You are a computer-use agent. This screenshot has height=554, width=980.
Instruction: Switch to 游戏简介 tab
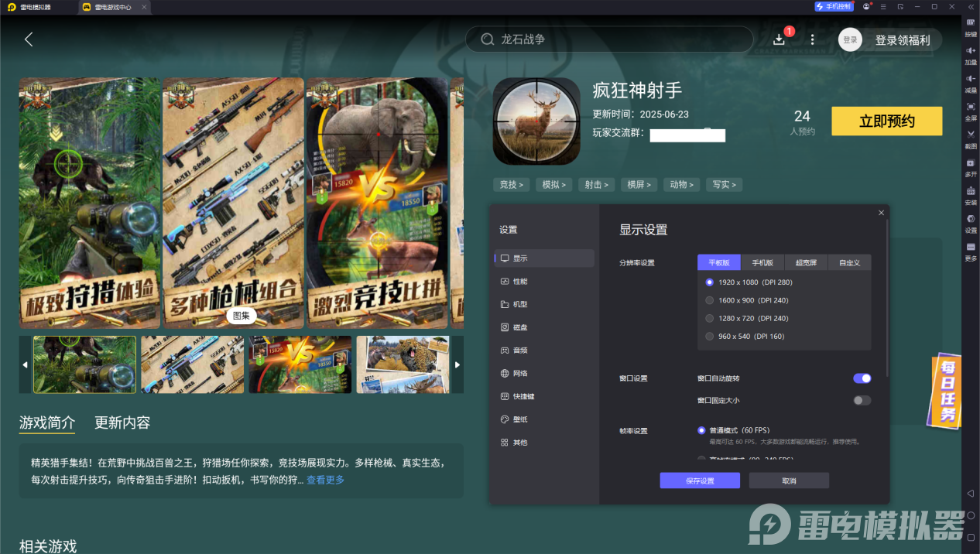click(x=47, y=422)
